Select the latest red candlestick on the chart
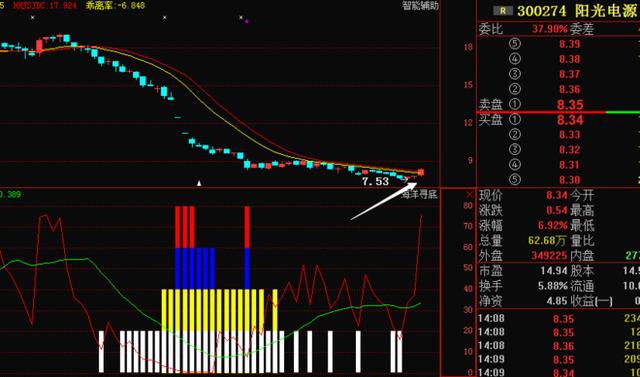 [421, 173]
